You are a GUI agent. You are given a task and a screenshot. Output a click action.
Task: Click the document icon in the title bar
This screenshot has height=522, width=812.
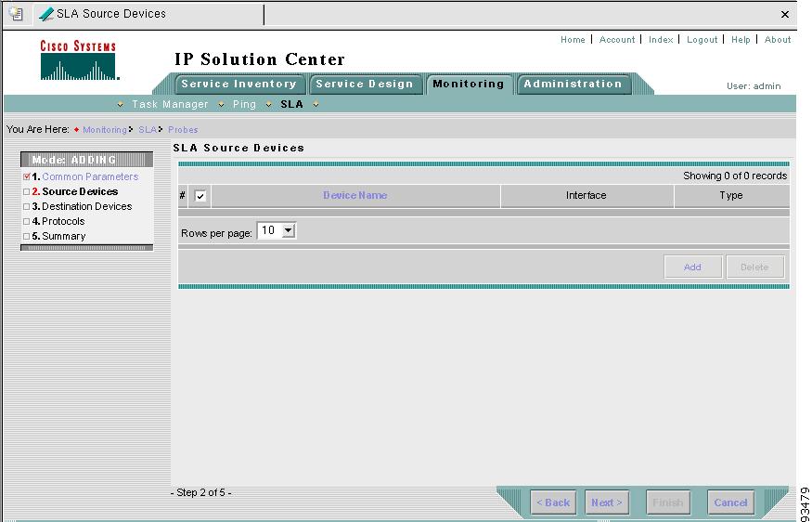[16, 14]
